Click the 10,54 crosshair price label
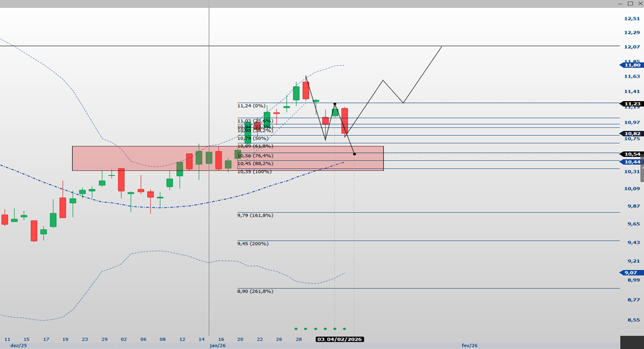The height and width of the screenshot is (349, 644). [632, 154]
